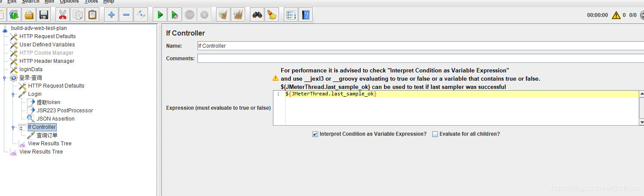Collapse the If Controller tree node

click(x=13, y=127)
